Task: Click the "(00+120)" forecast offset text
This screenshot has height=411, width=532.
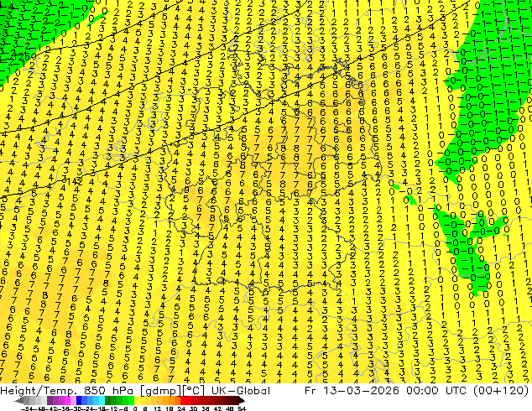Action: coord(503,391)
